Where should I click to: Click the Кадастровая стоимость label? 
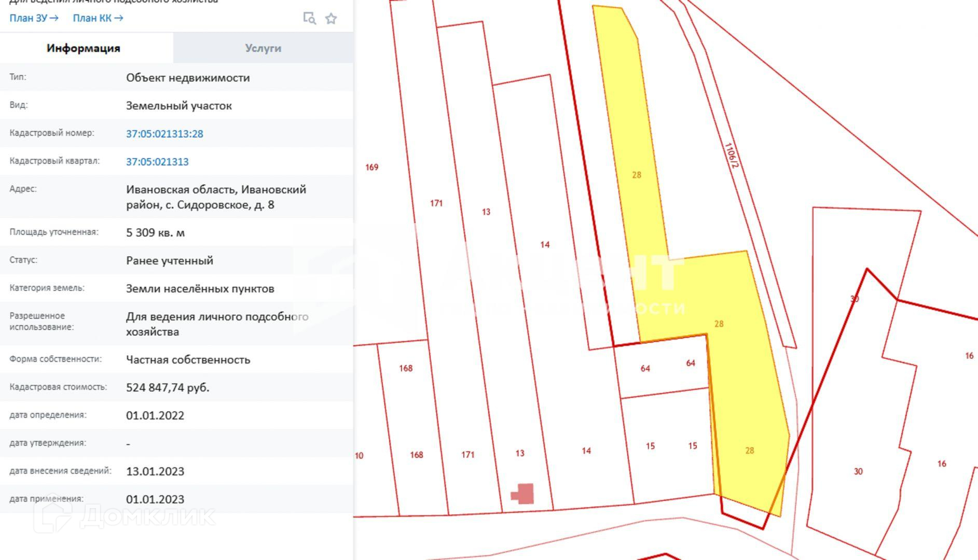[58, 387]
